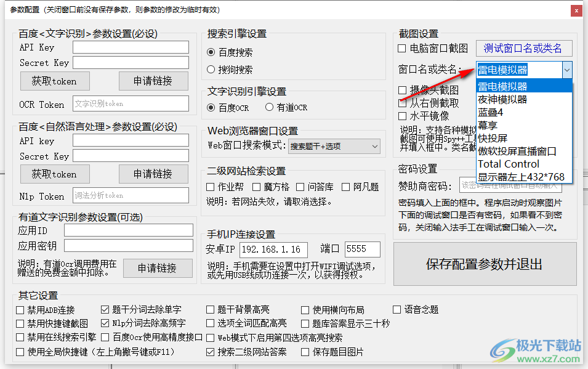Select 显示器左上432*768 from the list
Viewport: 588px width, 369px height.
pyautogui.click(x=524, y=176)
